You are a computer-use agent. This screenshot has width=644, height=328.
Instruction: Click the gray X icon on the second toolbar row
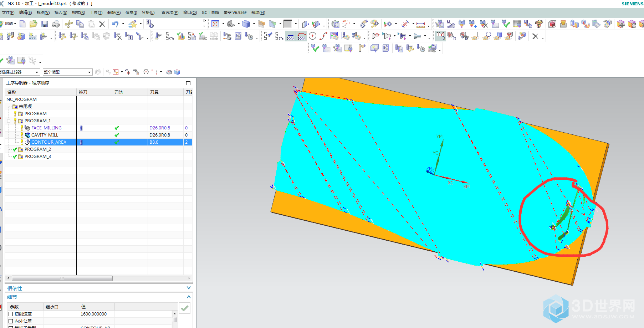click(535, 36)
